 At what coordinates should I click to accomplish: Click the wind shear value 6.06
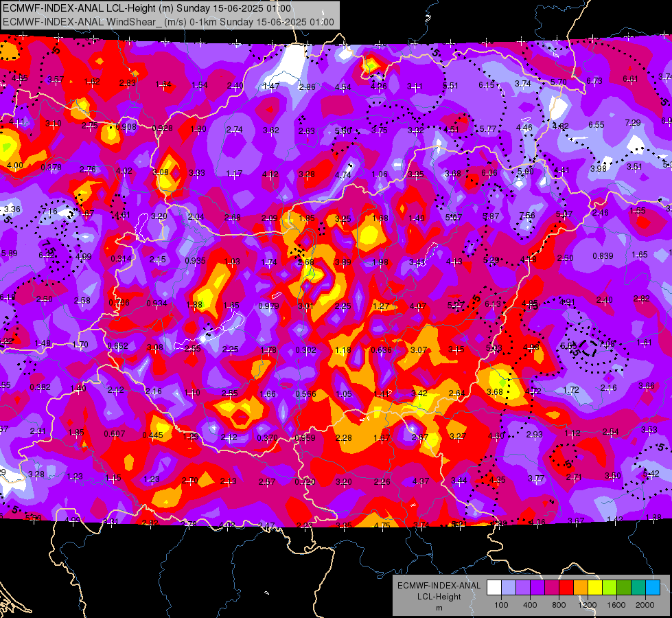489,172
